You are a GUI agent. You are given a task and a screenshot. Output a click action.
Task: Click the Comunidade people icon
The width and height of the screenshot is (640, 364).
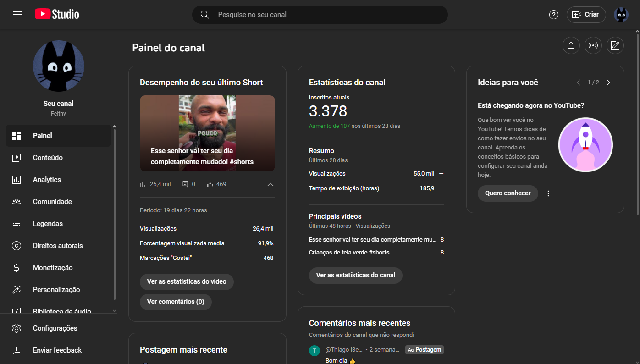click(x=17, y=202)
